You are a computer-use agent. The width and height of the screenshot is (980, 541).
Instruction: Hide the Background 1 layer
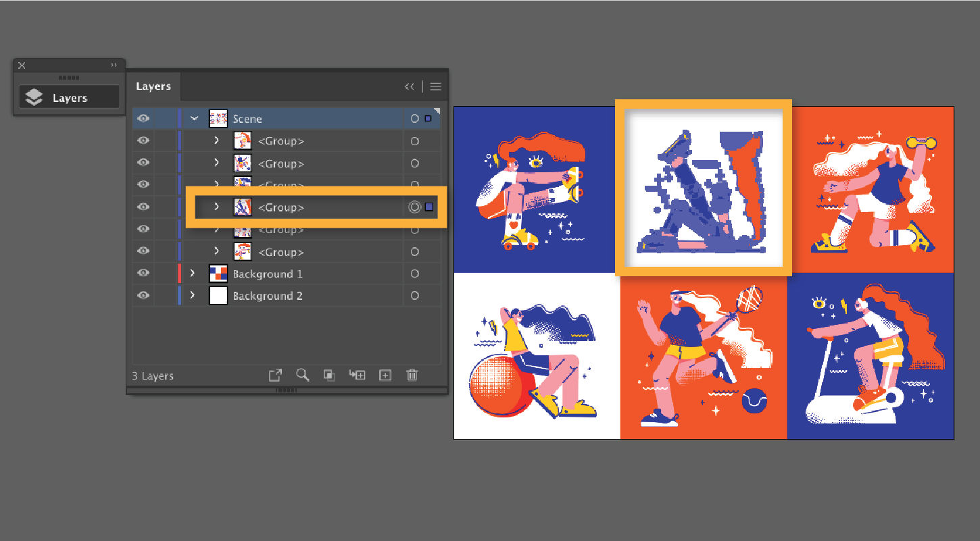(143, 274)
